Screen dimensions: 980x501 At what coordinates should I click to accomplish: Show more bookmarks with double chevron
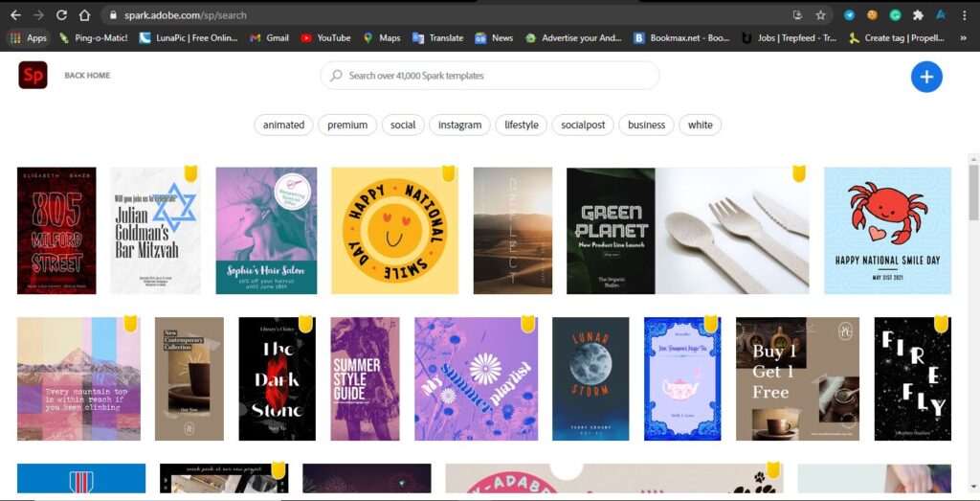[963, 38]
